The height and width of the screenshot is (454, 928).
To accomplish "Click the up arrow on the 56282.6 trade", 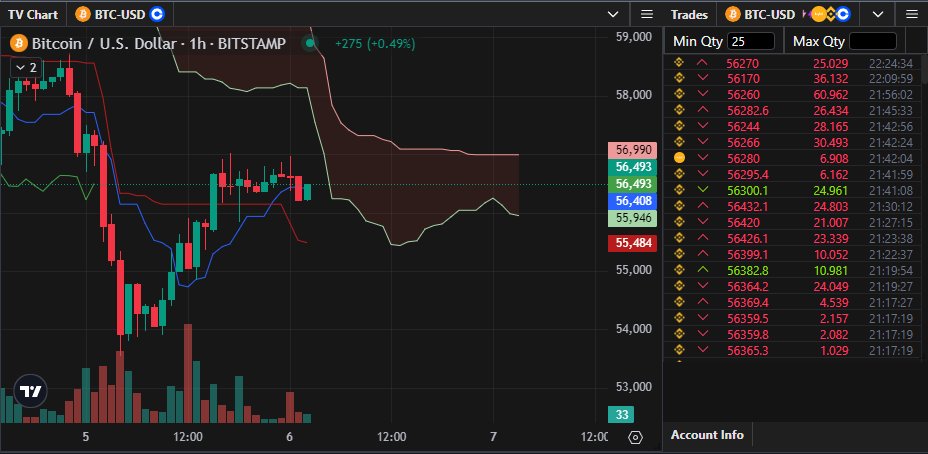I will tap(703, 110).
